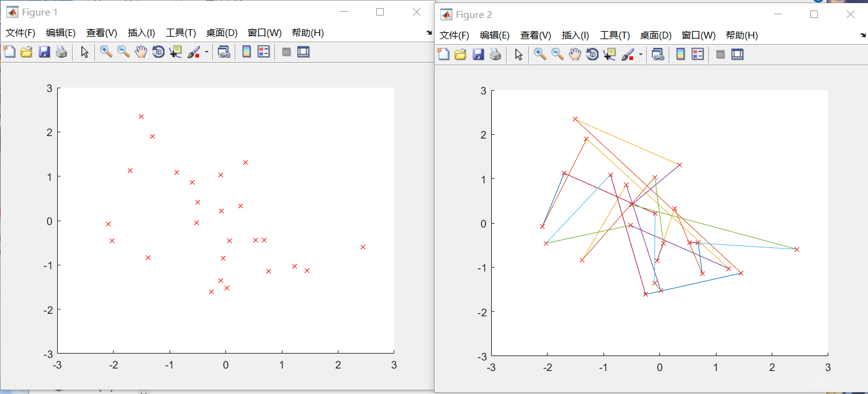Open 编辑(E) menu in Figure 2
The width and height of the screenshot is (868, 394).
point(495,35)
